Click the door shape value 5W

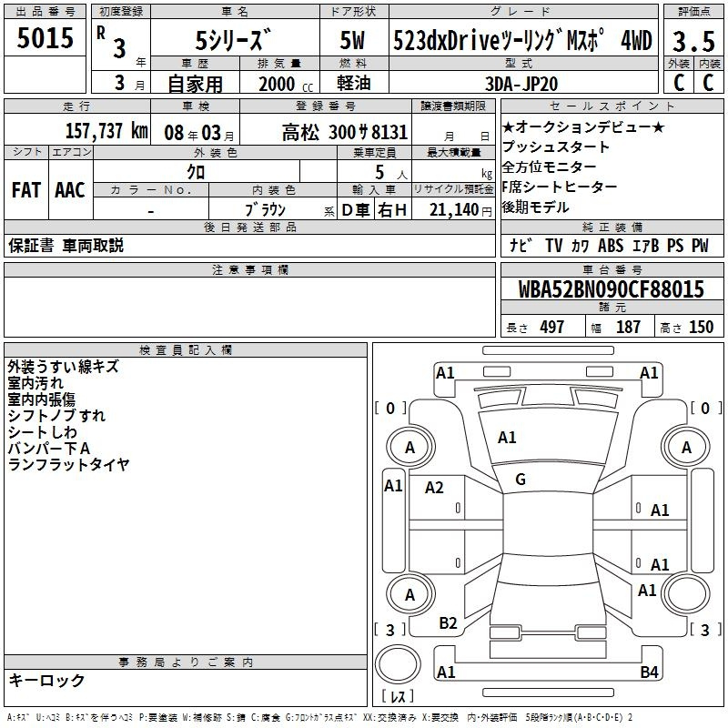click(x=353, y=40)
